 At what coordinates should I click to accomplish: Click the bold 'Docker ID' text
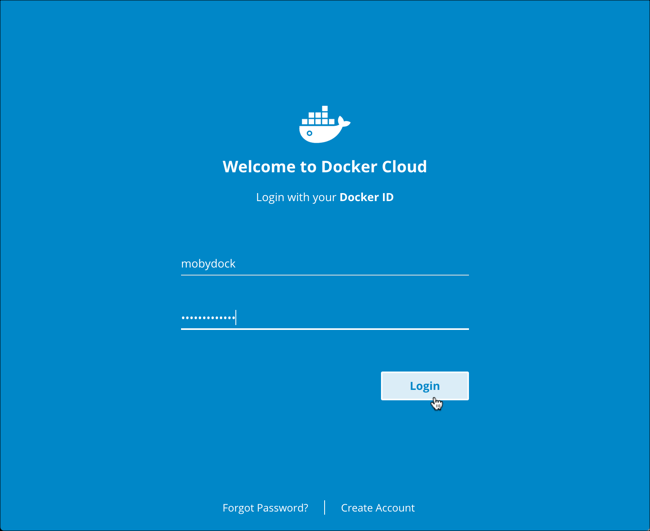[x=366, y=197]
